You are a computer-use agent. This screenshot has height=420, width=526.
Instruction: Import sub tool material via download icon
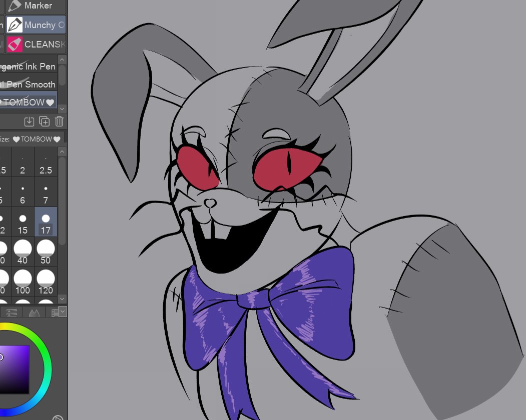pyautogui.click(x=29, y=121)
